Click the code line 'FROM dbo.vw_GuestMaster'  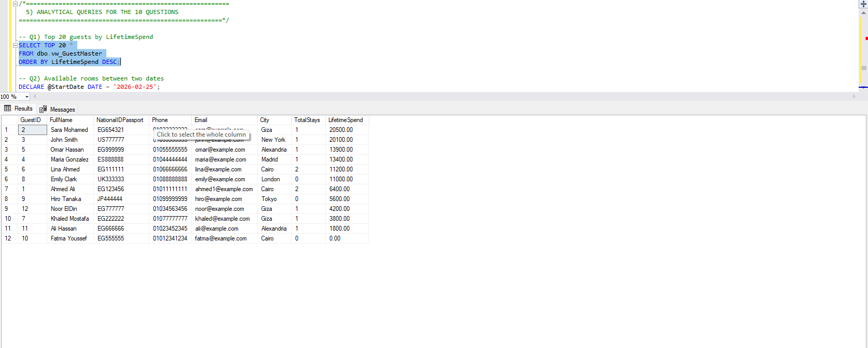point(61,53)
